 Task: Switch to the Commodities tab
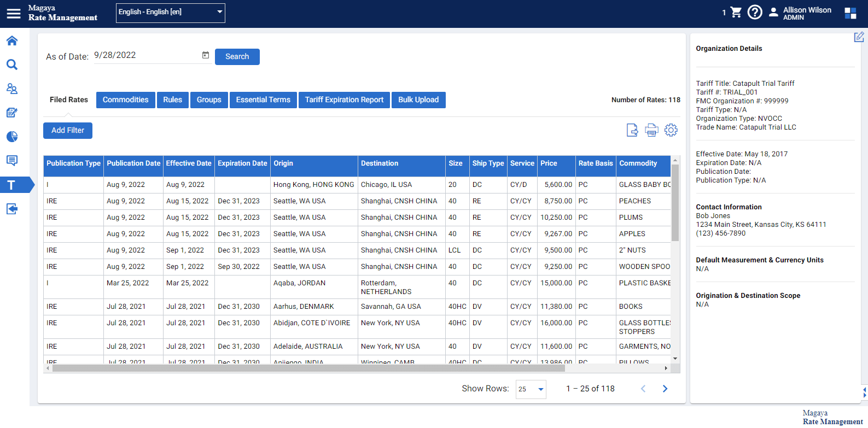(126, 100)
